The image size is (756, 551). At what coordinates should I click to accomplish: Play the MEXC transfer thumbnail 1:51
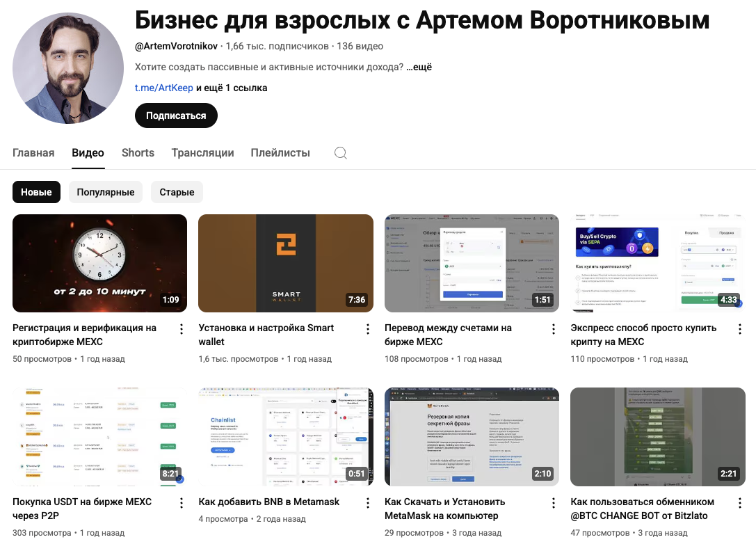(x=472, y=264)
